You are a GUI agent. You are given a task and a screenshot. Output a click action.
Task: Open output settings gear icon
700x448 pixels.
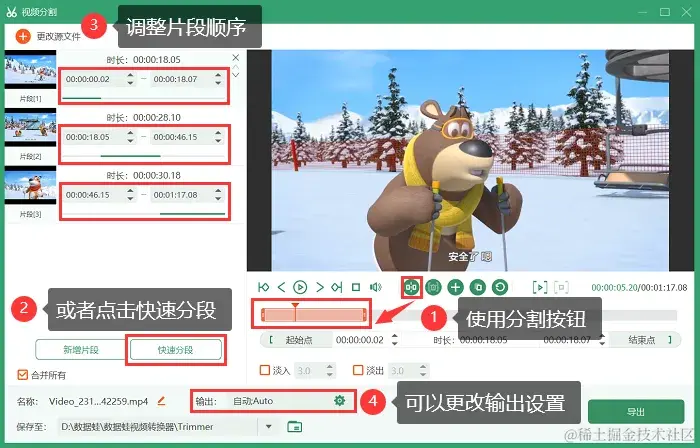pyautogui.click(x=339, y=400)
